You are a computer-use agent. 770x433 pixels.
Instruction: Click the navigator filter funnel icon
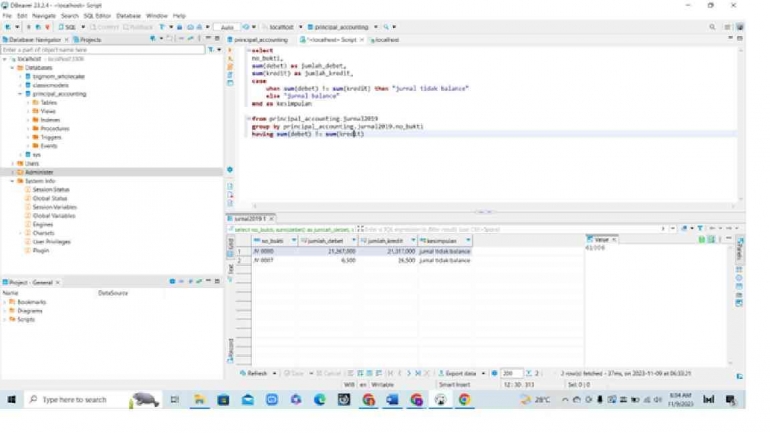coord(211,50)
